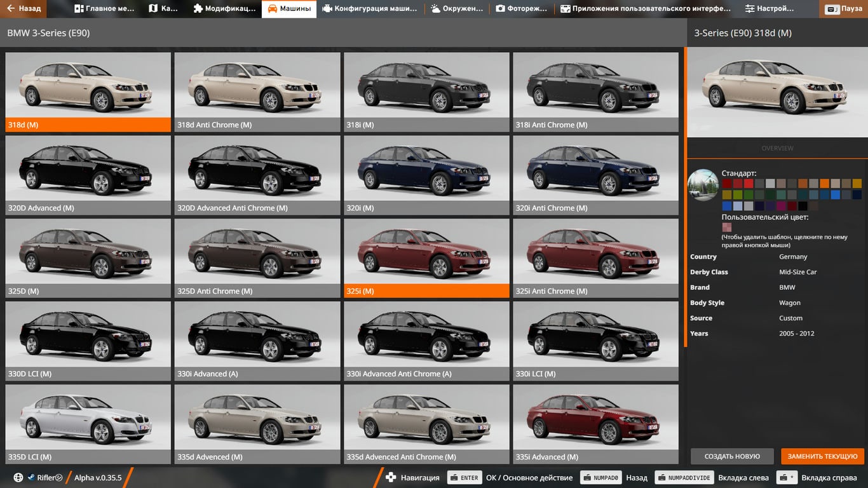Click the asterisk Вкладка справа key hint
Screen dimensions: 868x488
787,478
